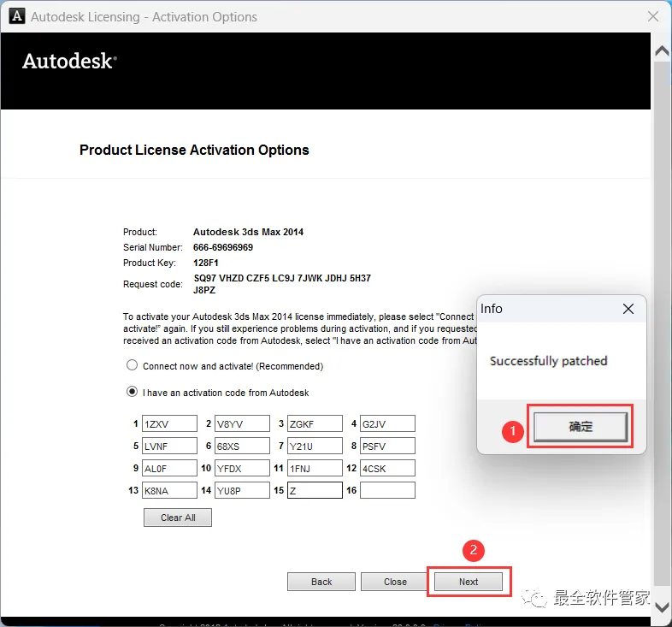Click the scrollbar down arrow
The width and height of the screenshot is (672, 627).
click(x=662, y=607)
